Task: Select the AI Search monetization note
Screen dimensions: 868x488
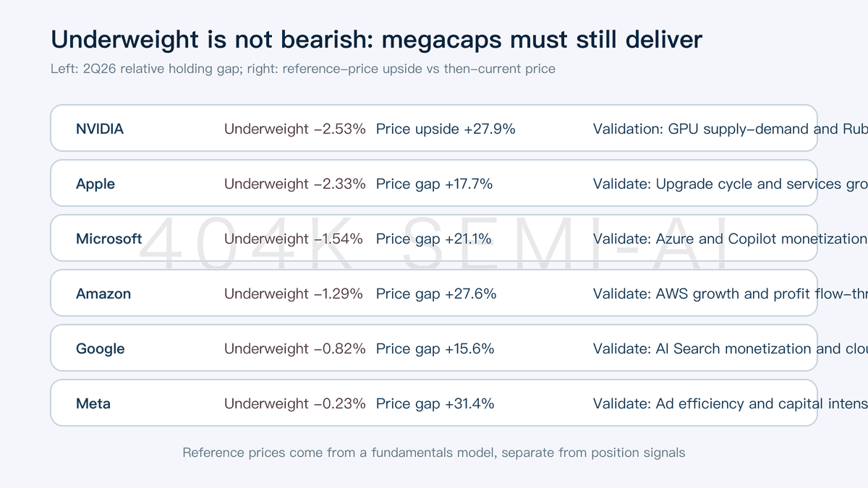Action: (x=730, y=348)
